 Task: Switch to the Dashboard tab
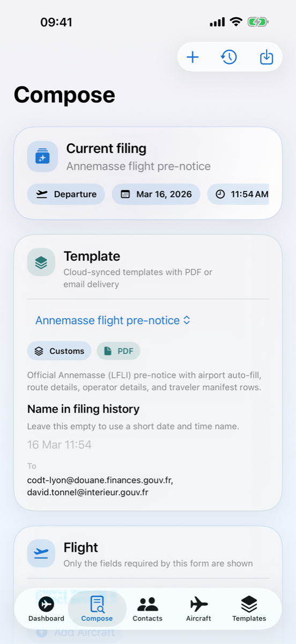pyautogui.click(x=47, y=609)
